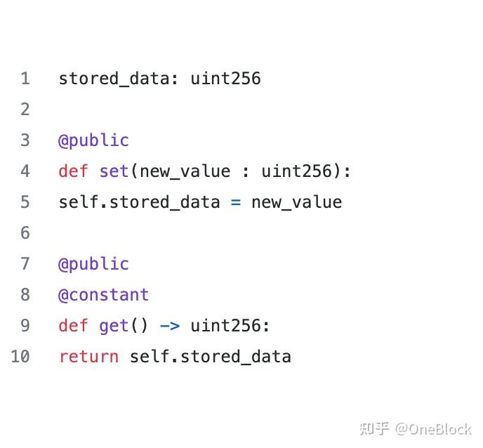Click uint256 type on line 1
Image resolution: width=483 pixels, height=448 pixels.
point(226,78)
